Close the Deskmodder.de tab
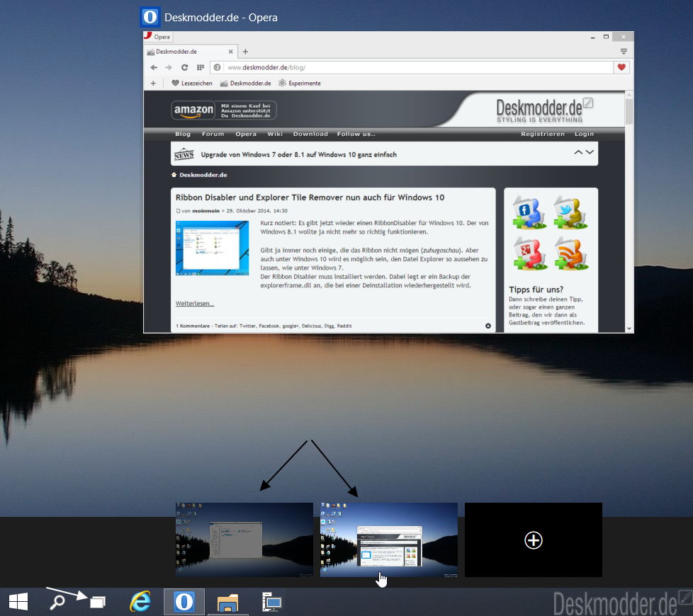693x616 pixels. point(231,52)
